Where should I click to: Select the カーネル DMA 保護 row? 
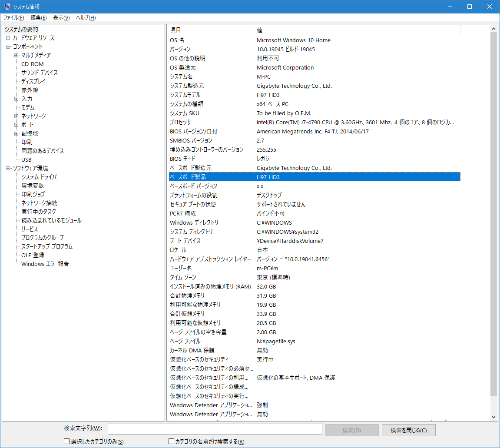pos(315,350)
